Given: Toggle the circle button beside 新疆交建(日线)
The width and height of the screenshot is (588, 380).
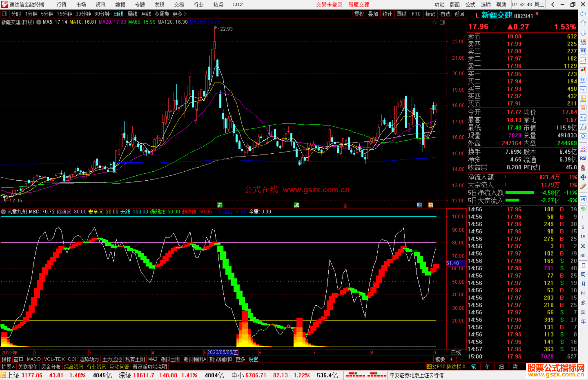Looking at the screenshot, I should pos(39,22).
